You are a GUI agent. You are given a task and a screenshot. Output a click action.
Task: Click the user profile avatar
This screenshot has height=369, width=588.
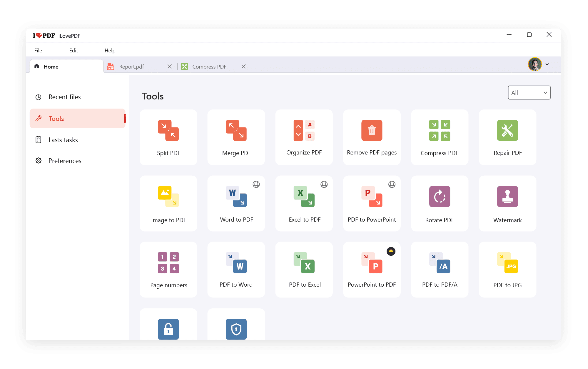(535, 64)
